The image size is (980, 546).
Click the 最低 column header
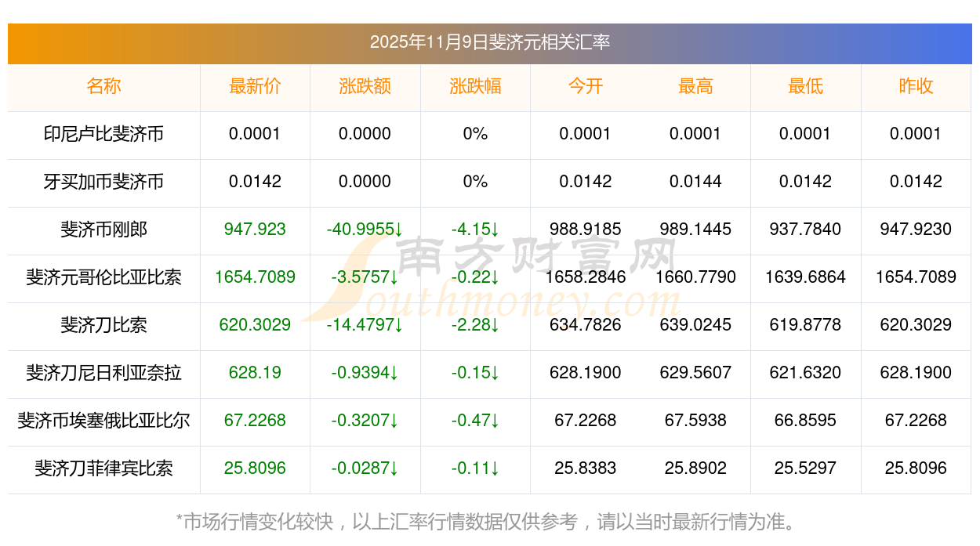805,86
